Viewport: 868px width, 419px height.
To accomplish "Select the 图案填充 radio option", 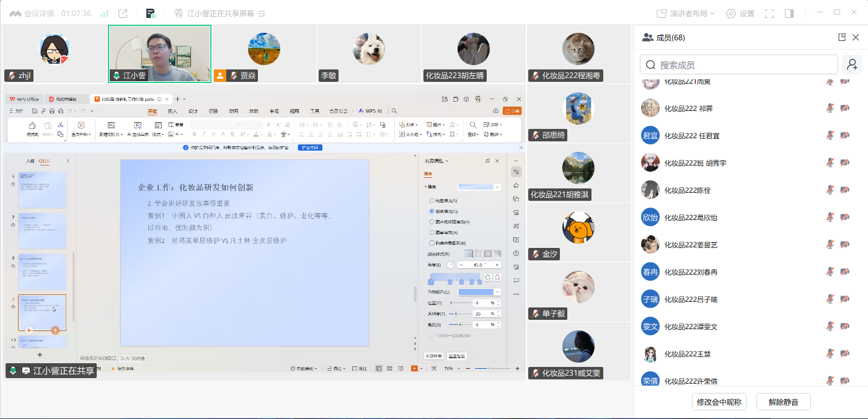I will coord(432,232).
